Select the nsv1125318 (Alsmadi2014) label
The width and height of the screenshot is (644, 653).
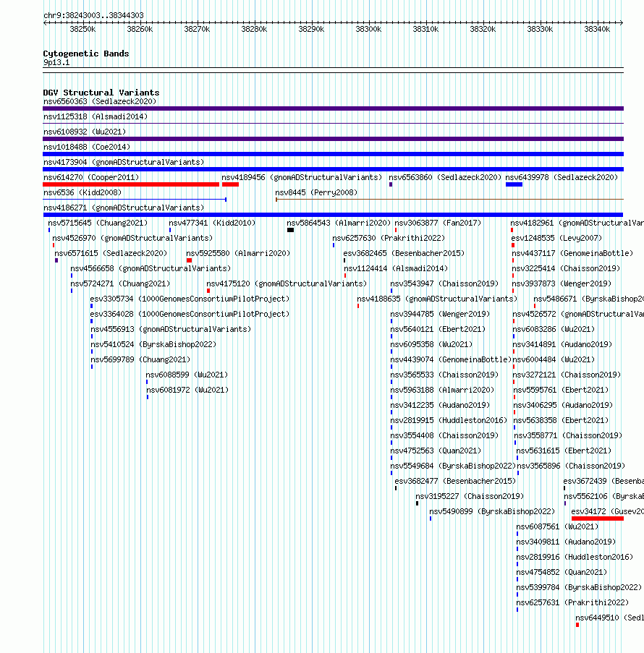[96, 116]
